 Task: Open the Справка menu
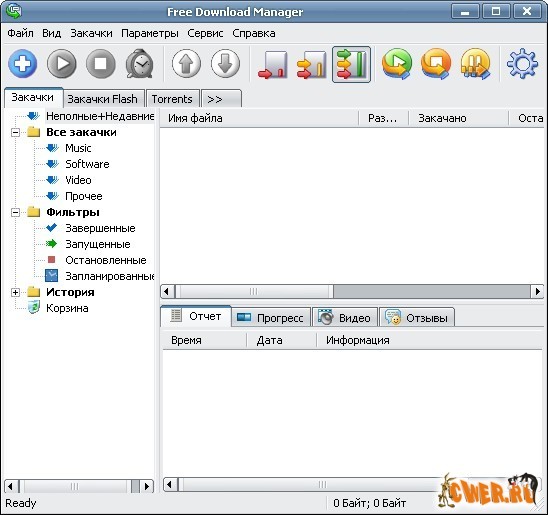pos(254,33)
